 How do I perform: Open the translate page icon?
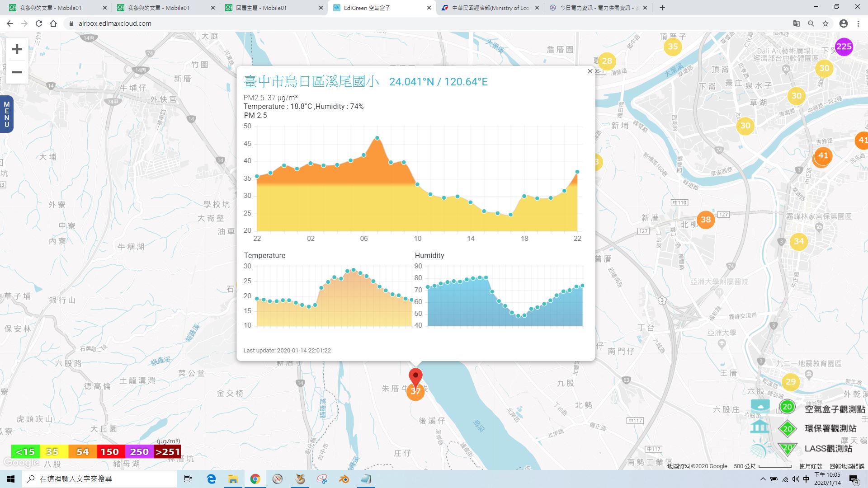click(797, 23)
